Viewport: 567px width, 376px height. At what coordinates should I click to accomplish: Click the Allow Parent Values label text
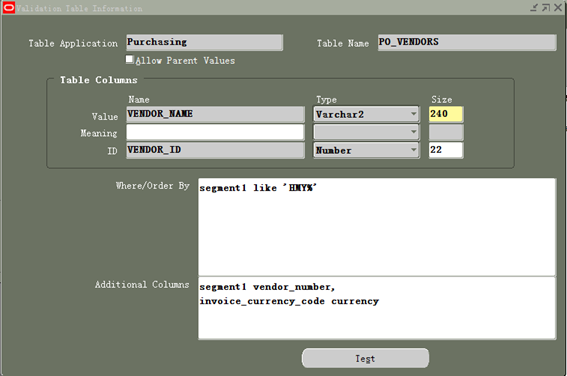(x=185, y=61)
